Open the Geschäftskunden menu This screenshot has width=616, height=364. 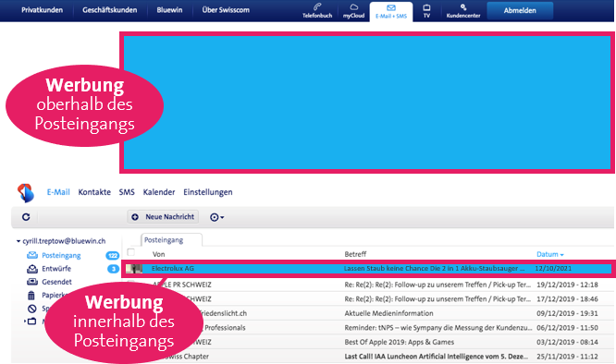110,10
